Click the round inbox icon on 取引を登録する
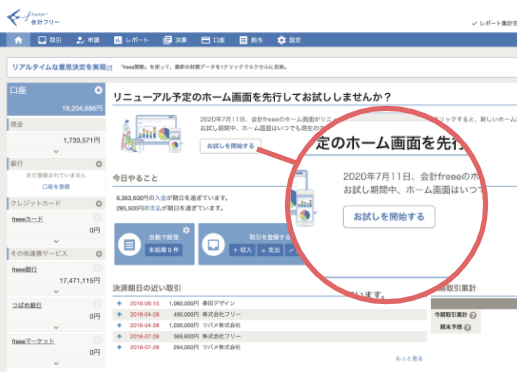Viewport: 517px width, 372px height. coord(213,245)
